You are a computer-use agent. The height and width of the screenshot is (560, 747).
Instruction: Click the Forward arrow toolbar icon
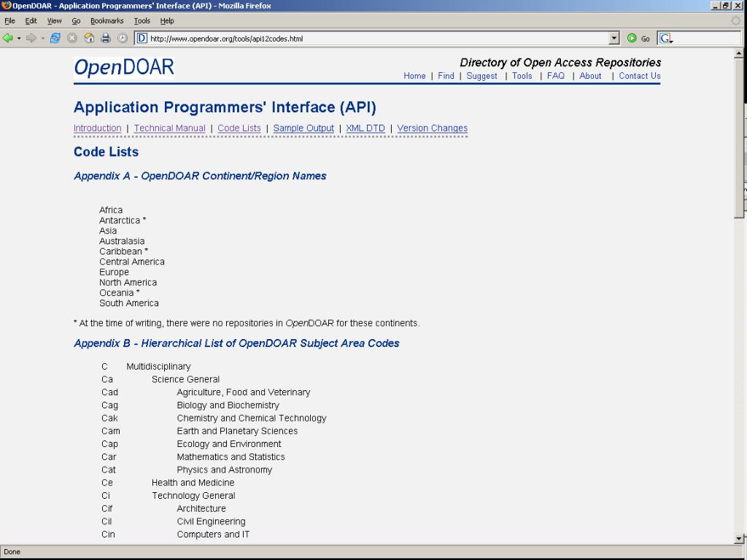coord(31,38)
